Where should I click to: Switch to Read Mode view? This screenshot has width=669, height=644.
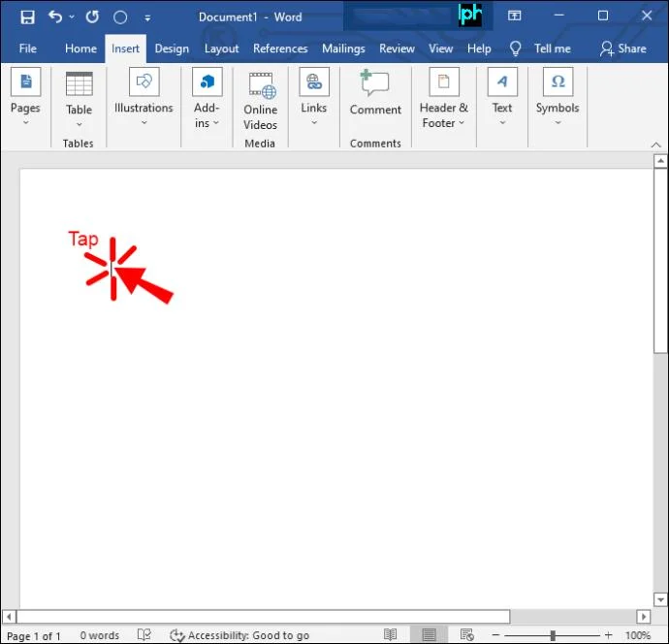390,634
